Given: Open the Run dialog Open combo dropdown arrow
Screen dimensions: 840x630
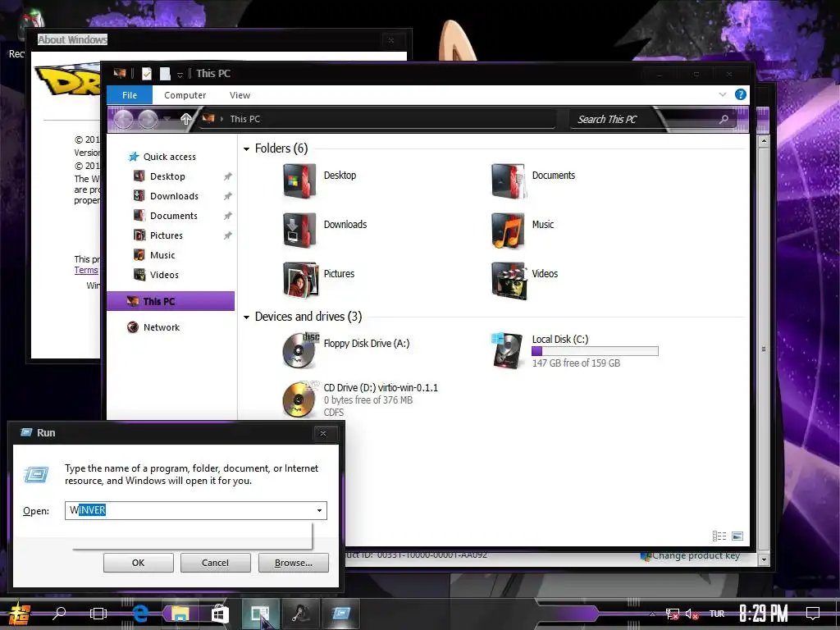Looking at the screenshot, I should click(319, 510).
